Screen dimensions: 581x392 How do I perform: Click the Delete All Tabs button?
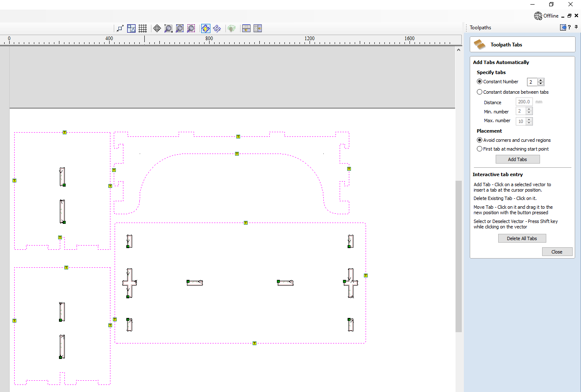522,238
